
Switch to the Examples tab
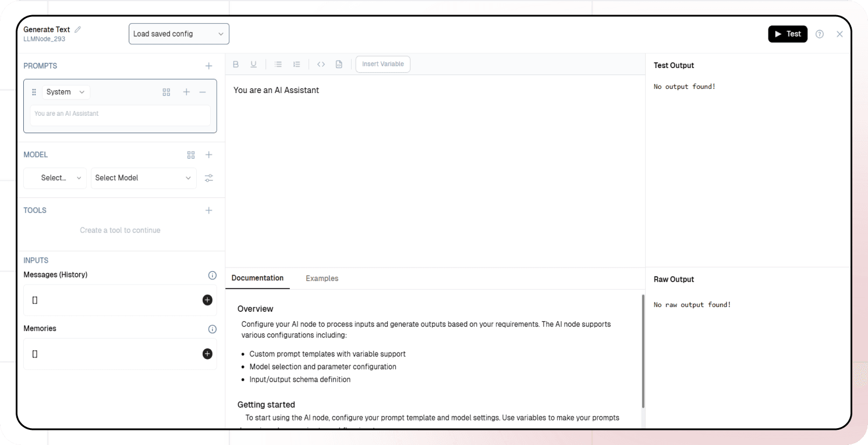pyautogui.click(x=321, y=278)
